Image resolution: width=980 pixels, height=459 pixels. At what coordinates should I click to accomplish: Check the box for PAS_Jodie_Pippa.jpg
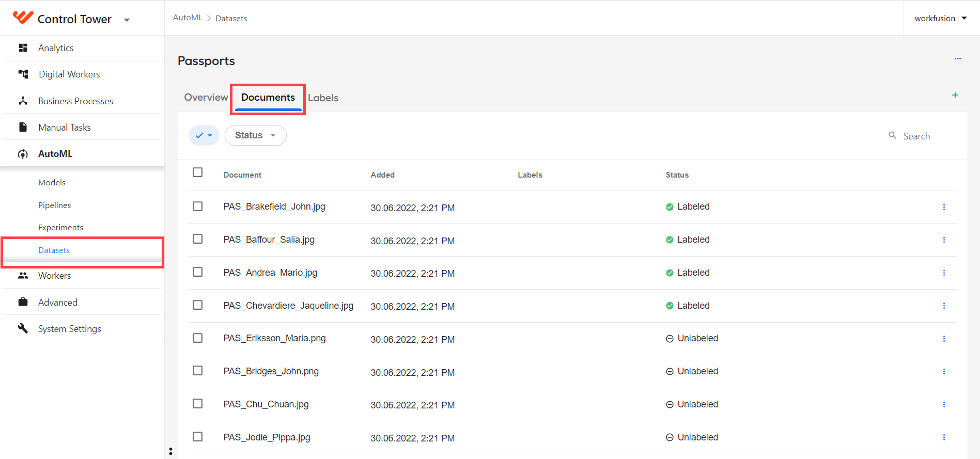point(197,437)
